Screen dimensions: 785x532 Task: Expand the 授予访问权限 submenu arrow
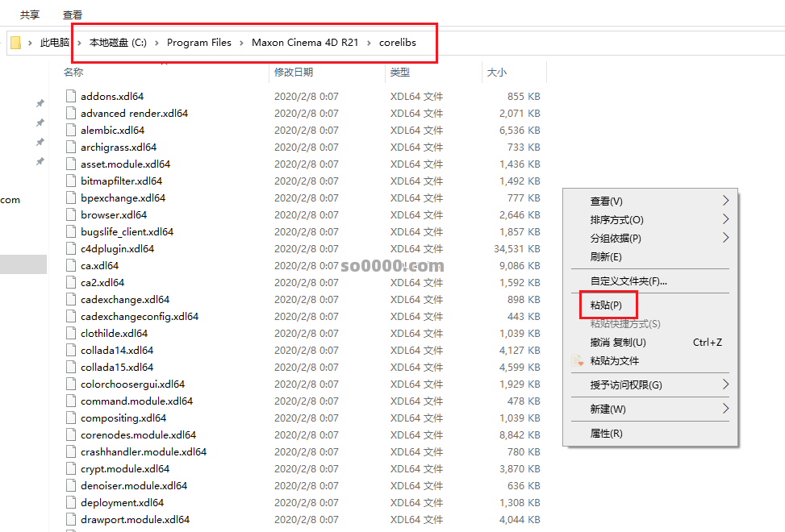click(x=725, y=386)
